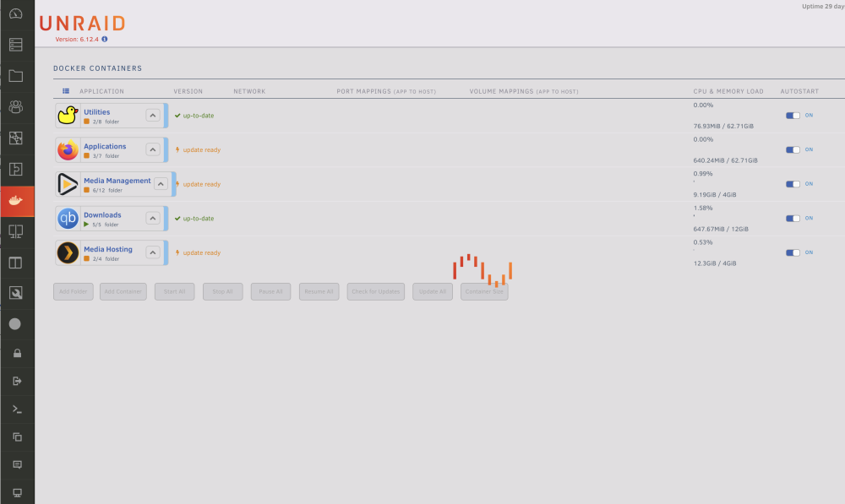The height and width of the screenshot is (504, 845).
Task: Click the overlapping squares icon in sidebar
Action: click(x=17, y=436)
